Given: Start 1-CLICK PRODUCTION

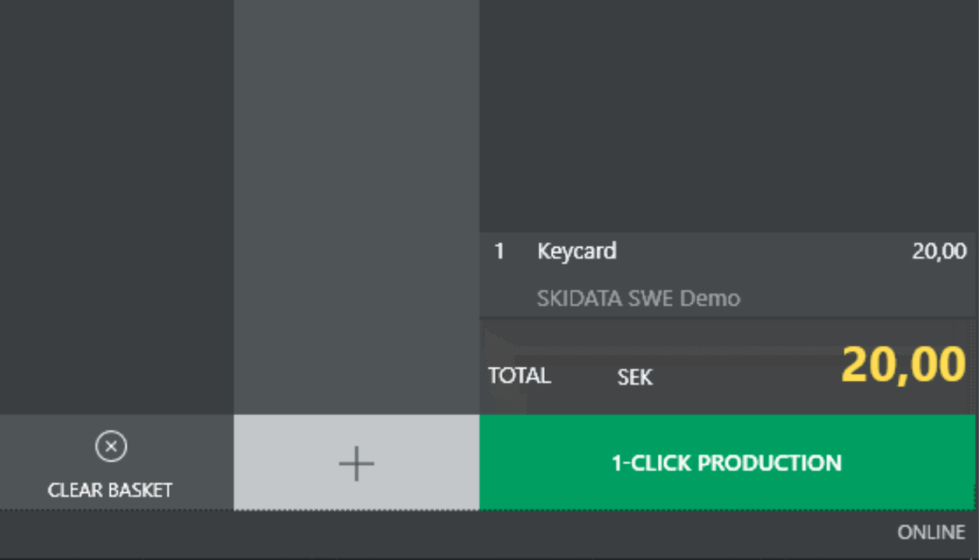Looking at the screenshot, I should pos(726,463).
